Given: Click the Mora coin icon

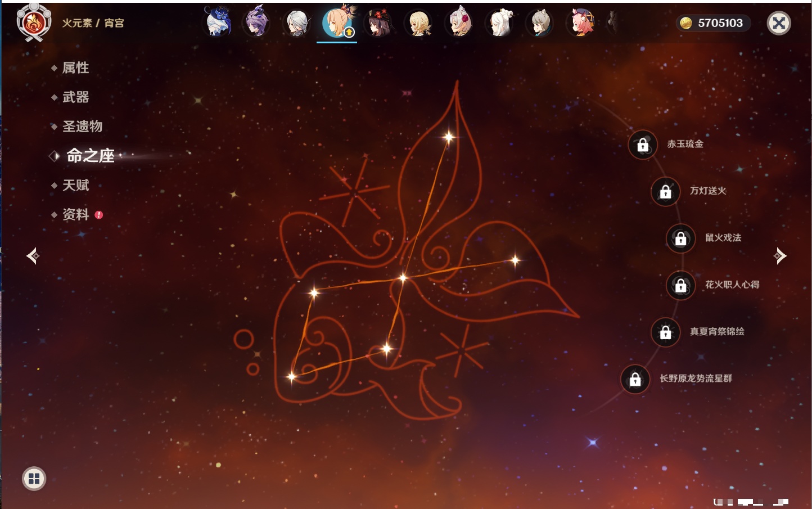Looking at the screenshot, I should (686, 23).
